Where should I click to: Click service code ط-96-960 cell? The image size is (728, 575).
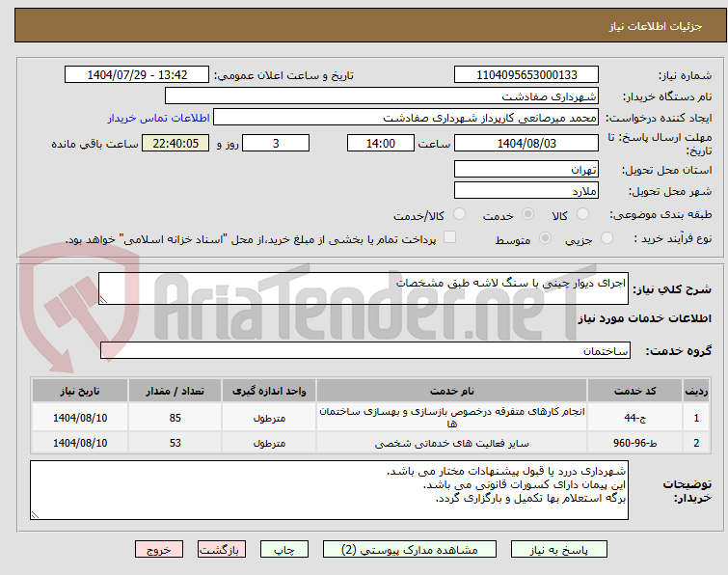[634, 443]
